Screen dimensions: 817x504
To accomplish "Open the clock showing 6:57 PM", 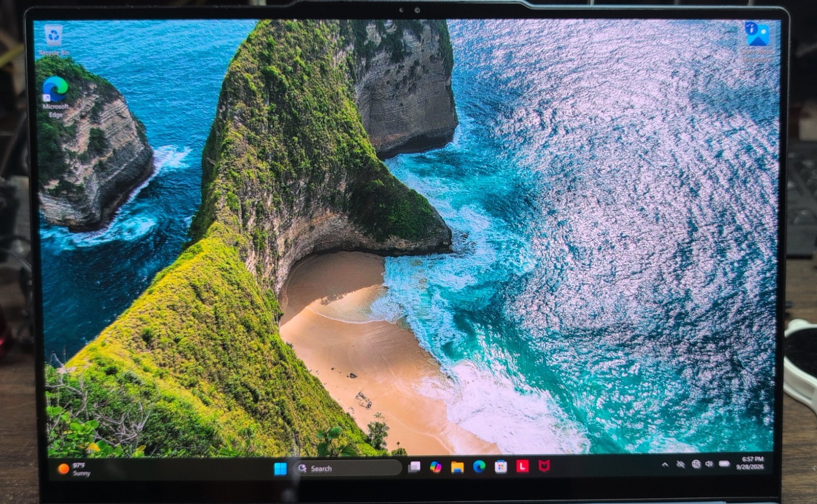I will tap(751, 463).
